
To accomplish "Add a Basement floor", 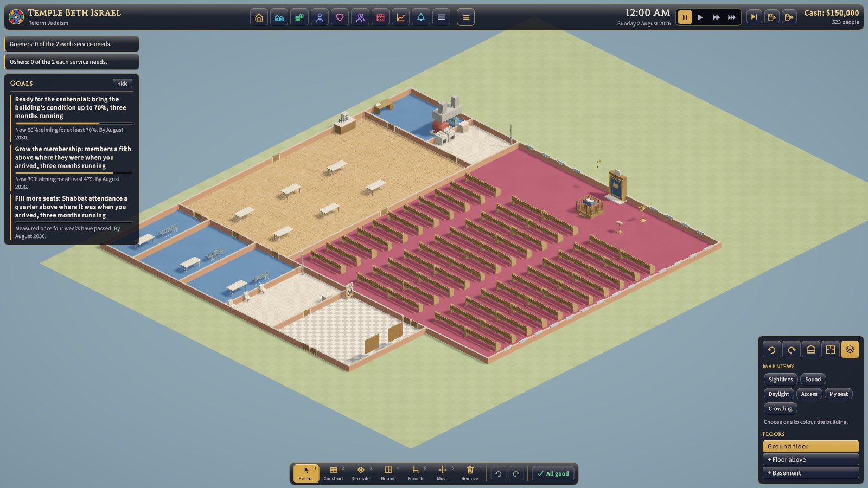I will click(x=810, y=473).
